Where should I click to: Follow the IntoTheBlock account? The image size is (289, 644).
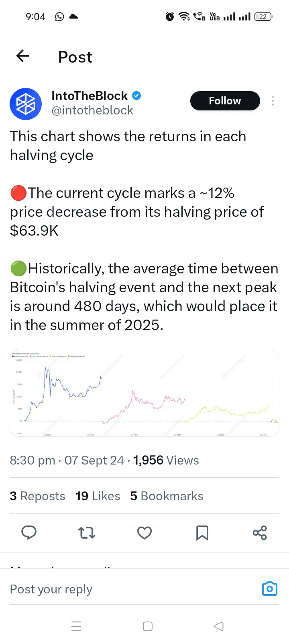[x=225, y=101]
